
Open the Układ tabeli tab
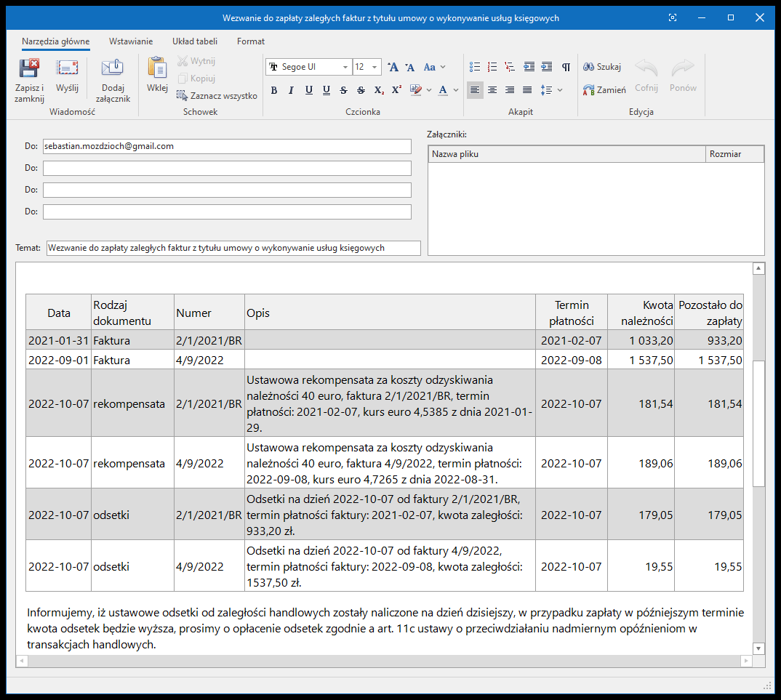tap(195, 41)
